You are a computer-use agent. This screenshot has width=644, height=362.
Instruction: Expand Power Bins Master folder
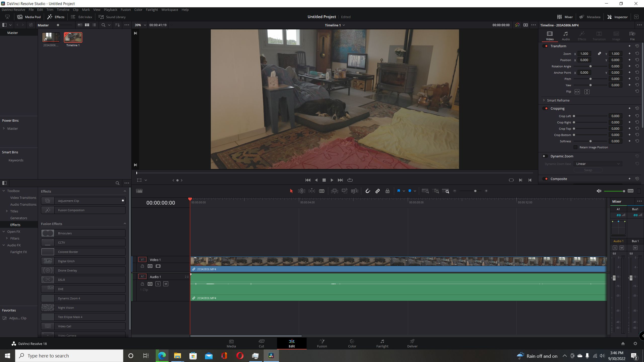pyautogui.click(x=4, y=128)
